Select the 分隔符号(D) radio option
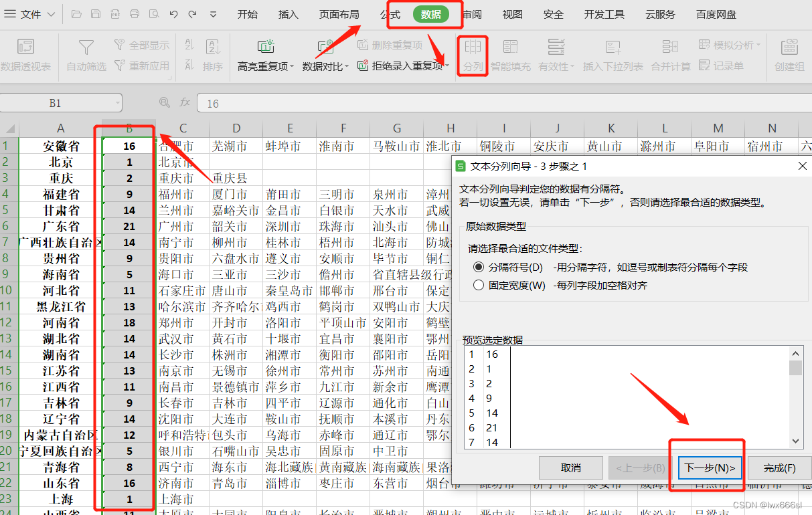The image size is (812, 515). click(x=478, y=267)
